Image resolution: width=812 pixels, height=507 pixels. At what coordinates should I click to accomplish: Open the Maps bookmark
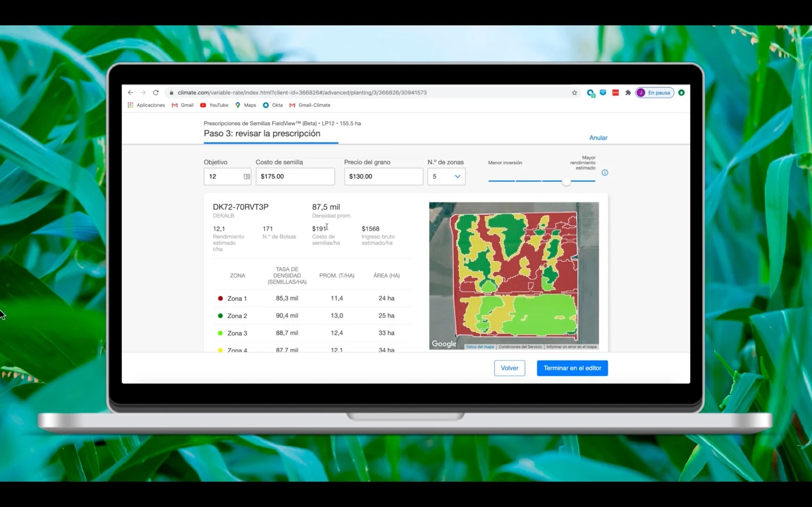(x=245, y=105)
